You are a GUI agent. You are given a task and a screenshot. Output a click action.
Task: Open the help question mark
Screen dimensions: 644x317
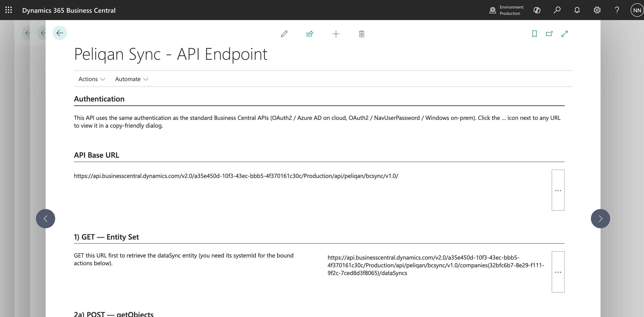pos(617,10)
